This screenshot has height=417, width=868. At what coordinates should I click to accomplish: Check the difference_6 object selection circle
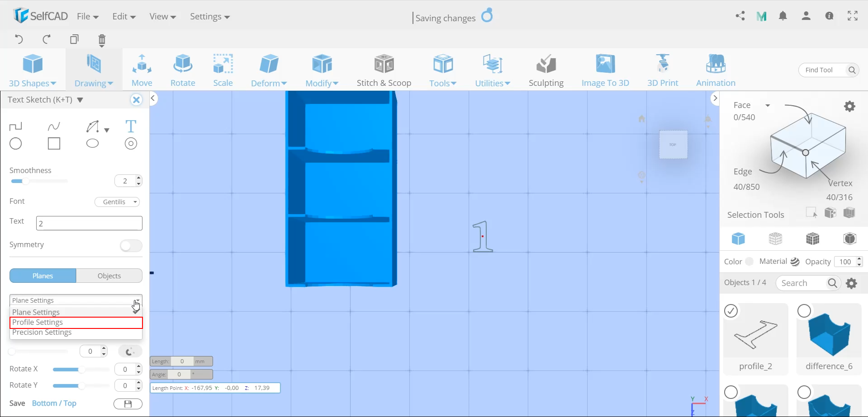coord(804,311)
